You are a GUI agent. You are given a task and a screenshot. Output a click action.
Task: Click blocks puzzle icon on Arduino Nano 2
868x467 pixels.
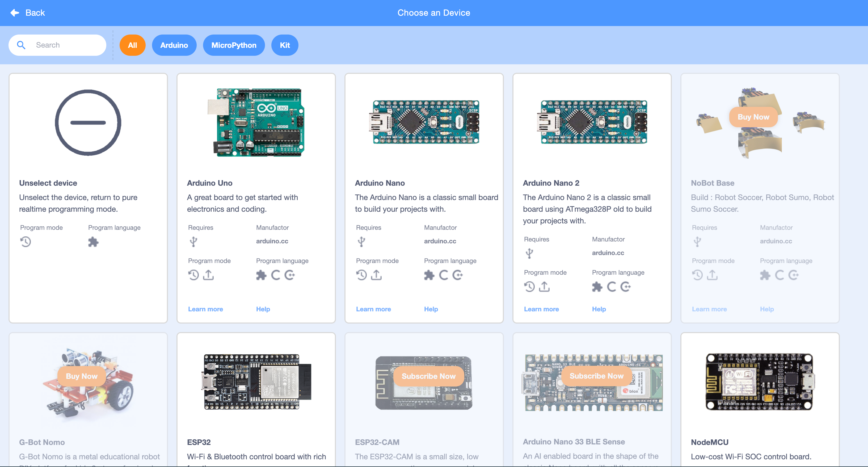[597, 287]
